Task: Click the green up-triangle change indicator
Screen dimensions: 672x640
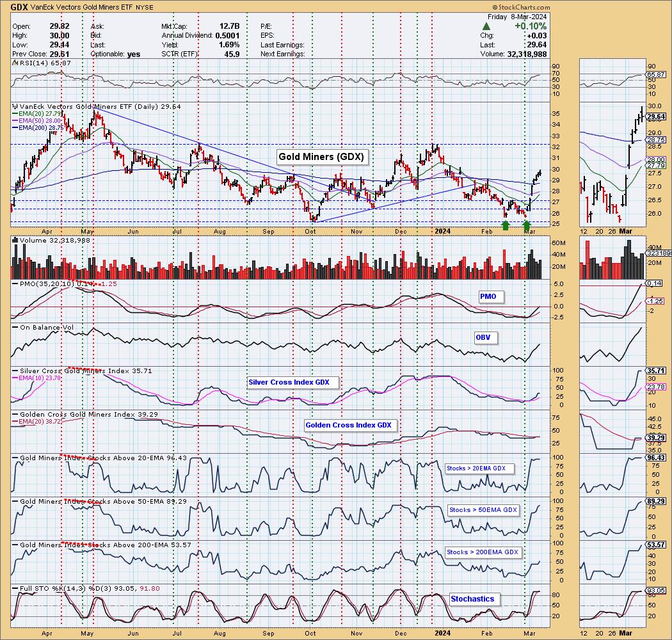Action: tap(486, 27)
